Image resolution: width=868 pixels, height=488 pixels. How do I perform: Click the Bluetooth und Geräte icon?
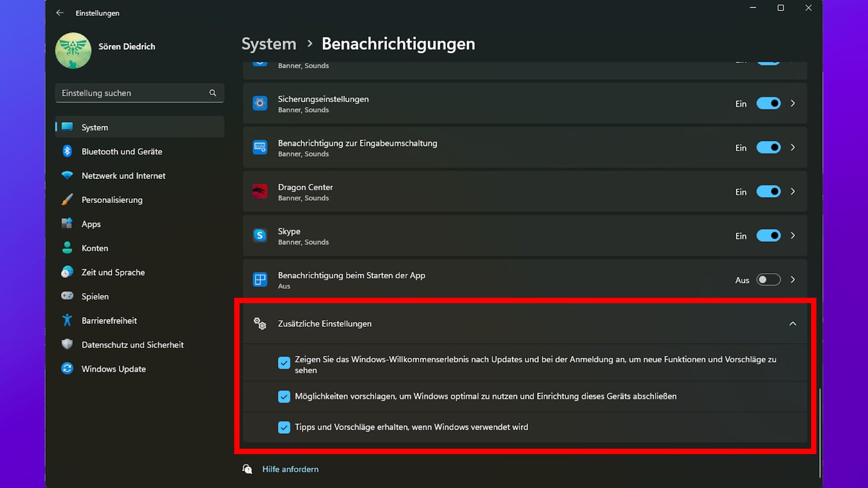68,151
